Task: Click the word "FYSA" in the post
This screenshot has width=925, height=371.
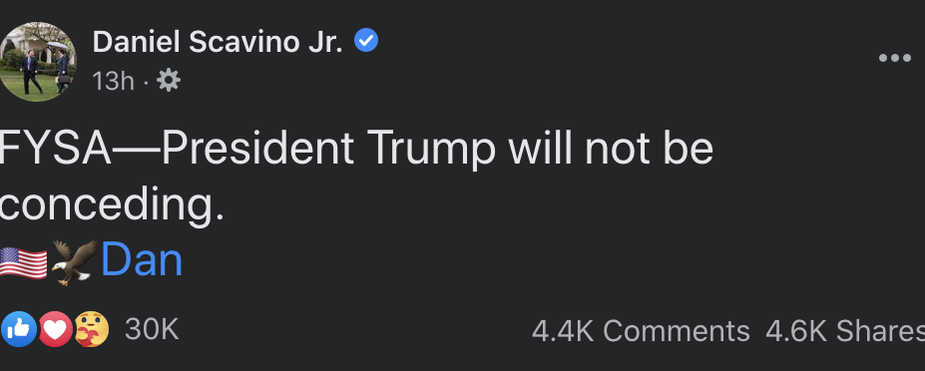Action: tap(56, 149)
